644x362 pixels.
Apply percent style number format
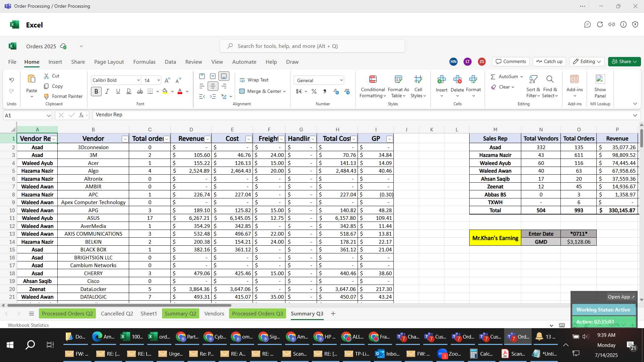point(314,92)
